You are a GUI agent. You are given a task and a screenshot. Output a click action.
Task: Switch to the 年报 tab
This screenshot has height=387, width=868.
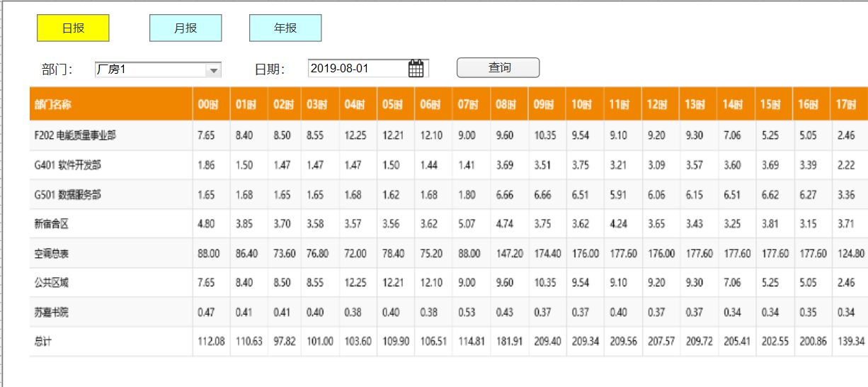(x=285, y=28)
